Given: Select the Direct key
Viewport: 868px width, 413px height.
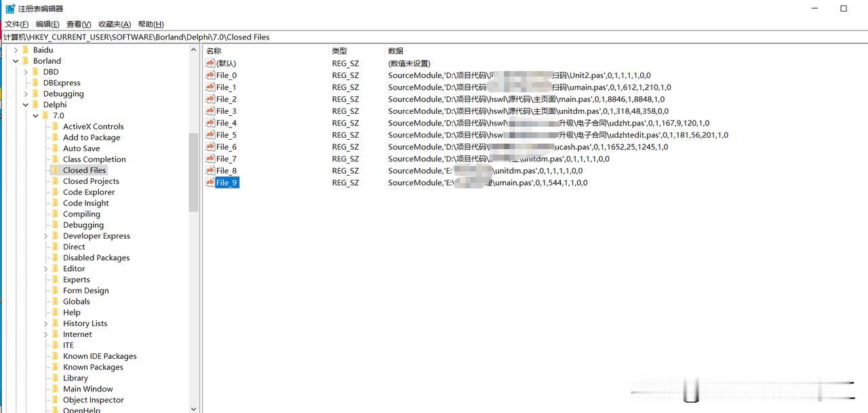Looking at the screenshot, I should coord(74,247).
